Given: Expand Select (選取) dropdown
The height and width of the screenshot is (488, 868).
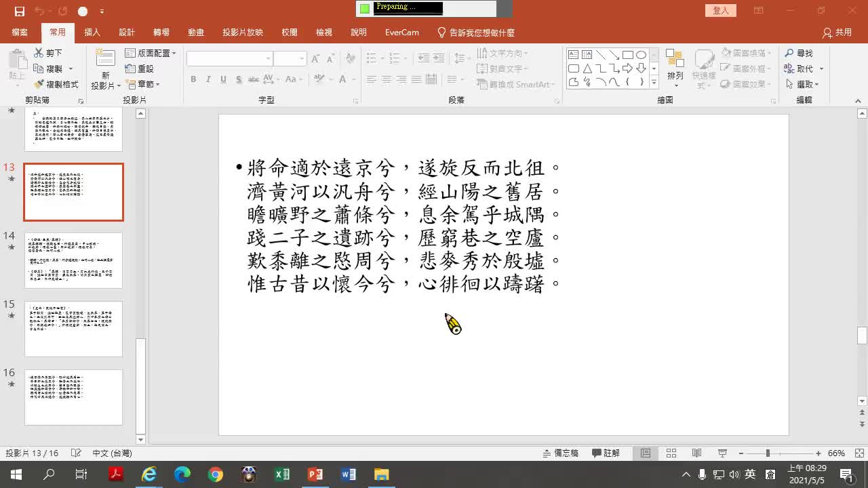Looking at the screenshot, I should (803, 84).
